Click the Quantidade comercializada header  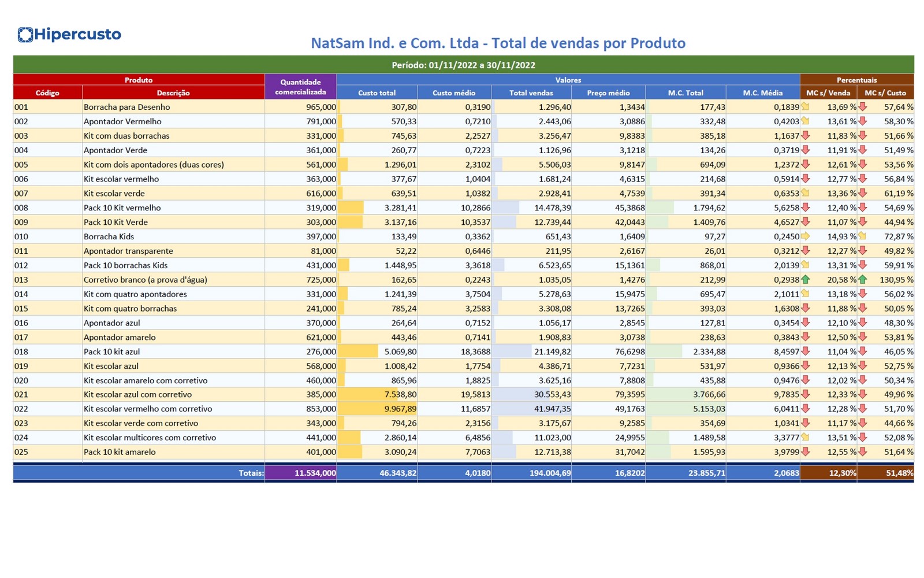point(300,87)
